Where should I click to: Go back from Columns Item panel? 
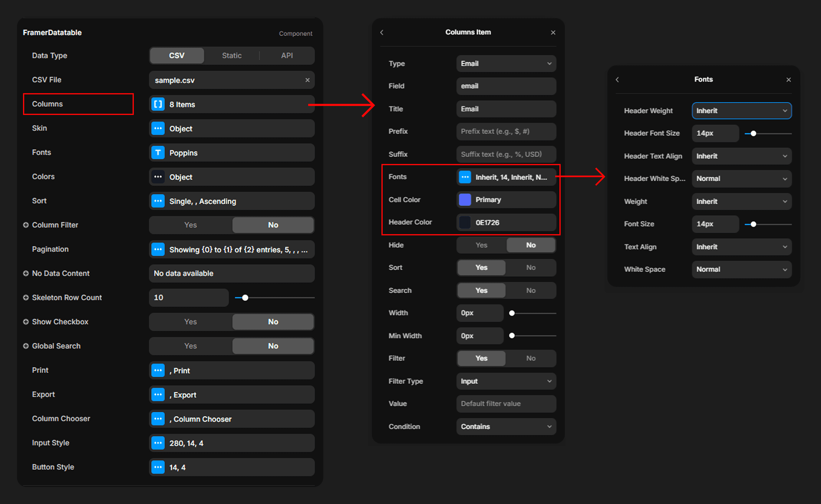coord(382,32)
